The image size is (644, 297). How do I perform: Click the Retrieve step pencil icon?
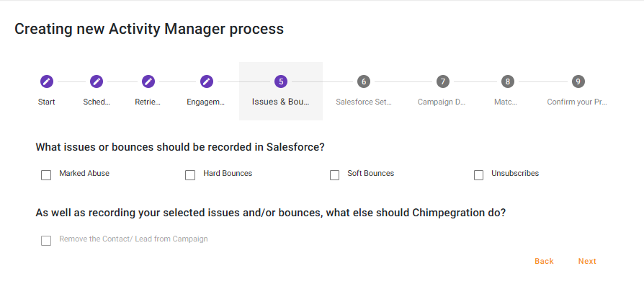tap(148, 81)
